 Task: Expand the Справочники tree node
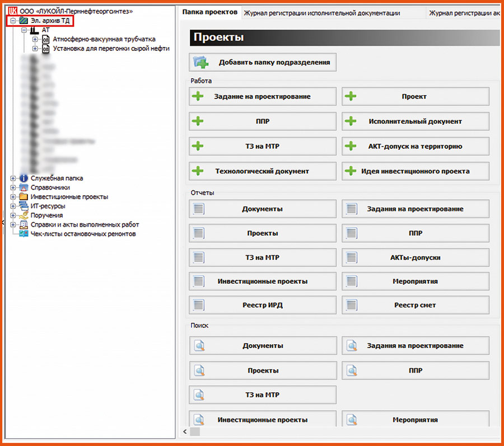tap(13, 188)
